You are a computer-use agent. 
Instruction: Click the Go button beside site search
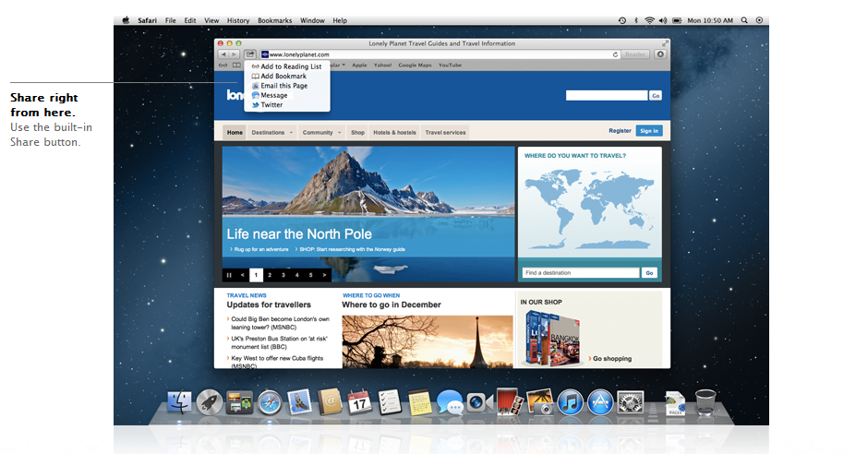[656, 96]
